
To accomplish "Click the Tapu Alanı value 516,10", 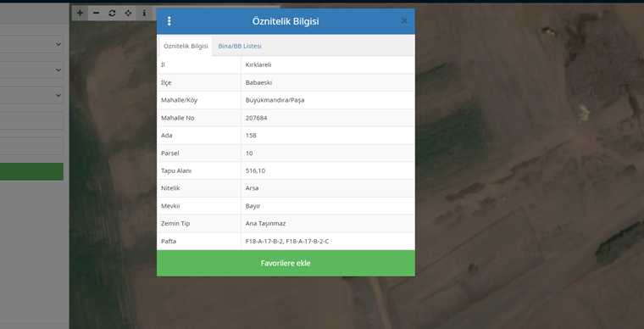I will (255, 171).
